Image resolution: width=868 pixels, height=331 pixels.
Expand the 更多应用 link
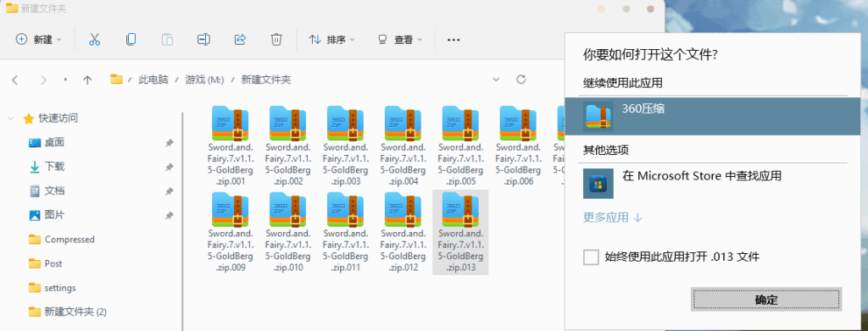[x=612, y=218]
